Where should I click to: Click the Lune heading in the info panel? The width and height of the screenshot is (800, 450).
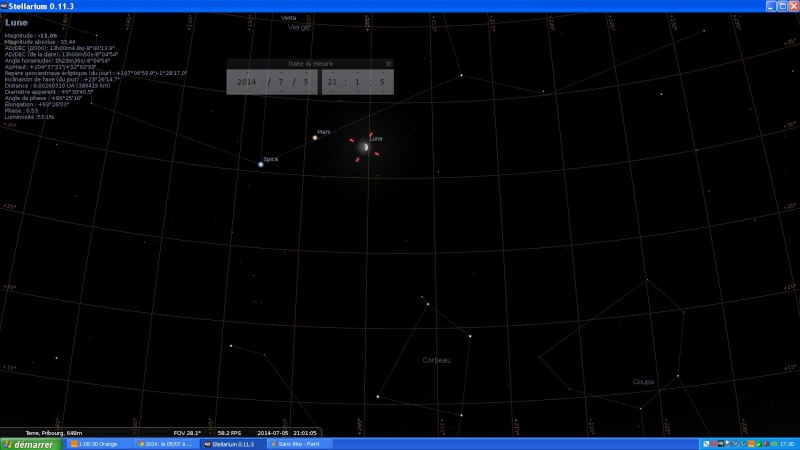coord(16,22)
